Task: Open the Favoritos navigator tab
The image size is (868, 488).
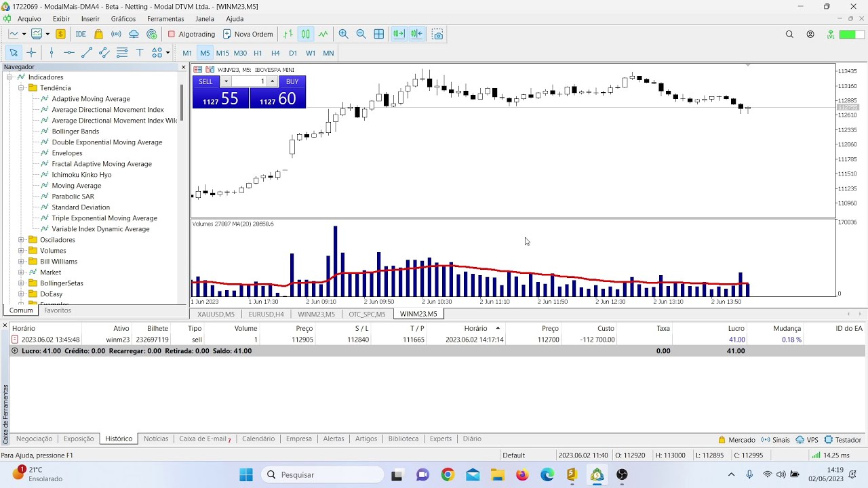Action: point(58,310)
